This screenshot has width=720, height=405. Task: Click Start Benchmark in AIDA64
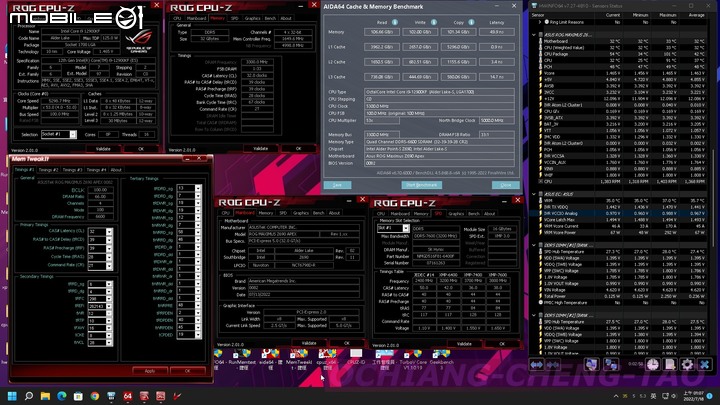point(422,185)
